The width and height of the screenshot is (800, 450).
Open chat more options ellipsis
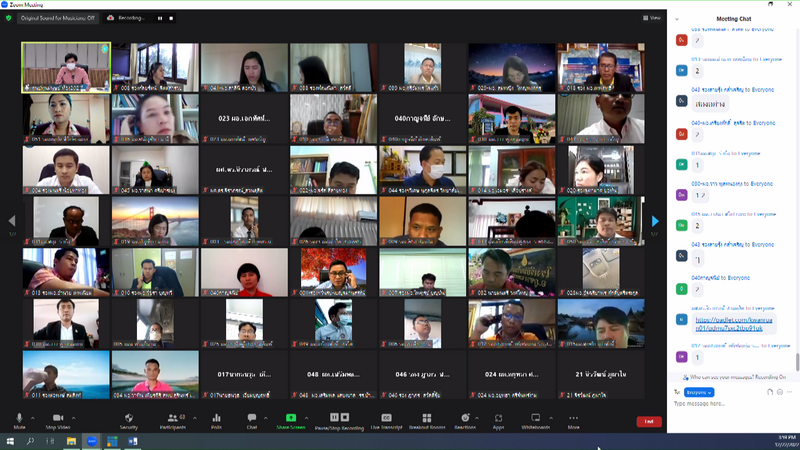point(789,392)
